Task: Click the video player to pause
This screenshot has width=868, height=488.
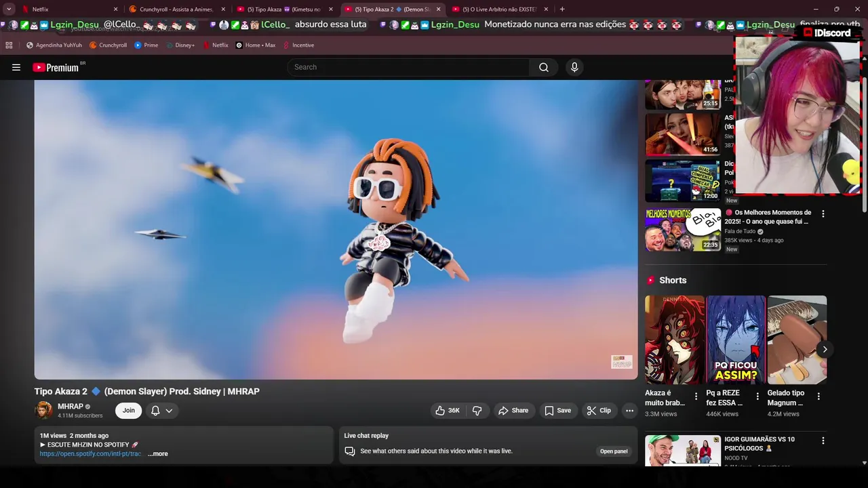Action: coord(336,229)
